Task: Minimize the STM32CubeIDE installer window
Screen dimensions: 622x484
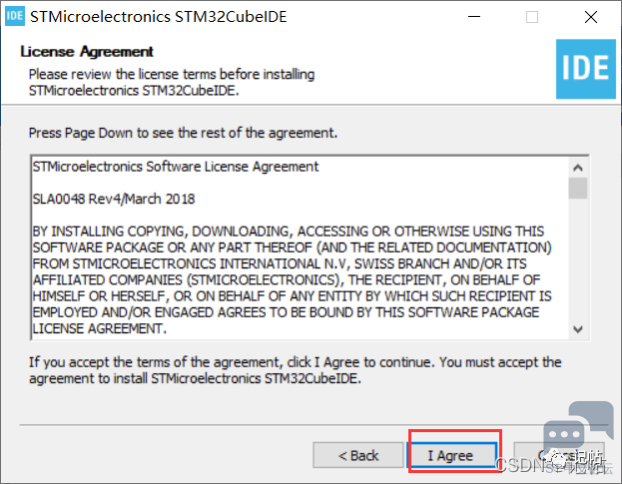Action: tap(474, 17)
